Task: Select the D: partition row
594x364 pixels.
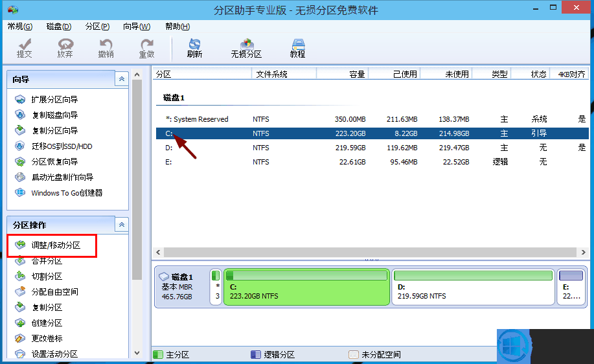Action: [x=372, y=148]
